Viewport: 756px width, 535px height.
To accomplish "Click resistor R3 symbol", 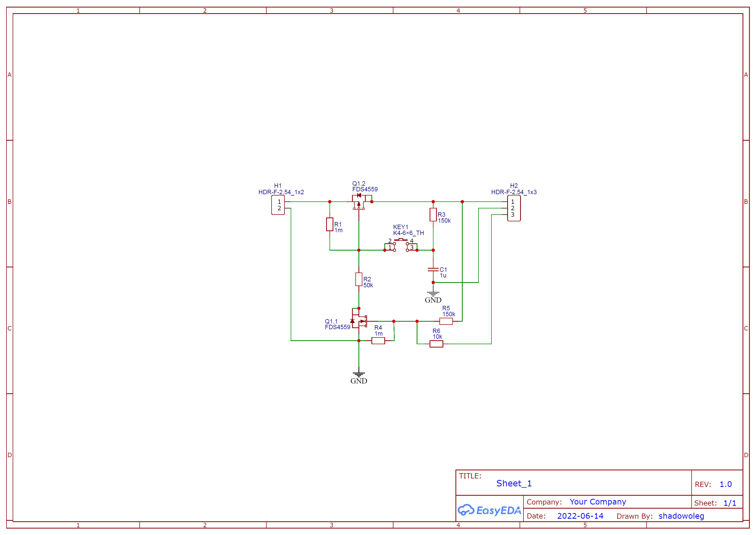I will point(433,214).
